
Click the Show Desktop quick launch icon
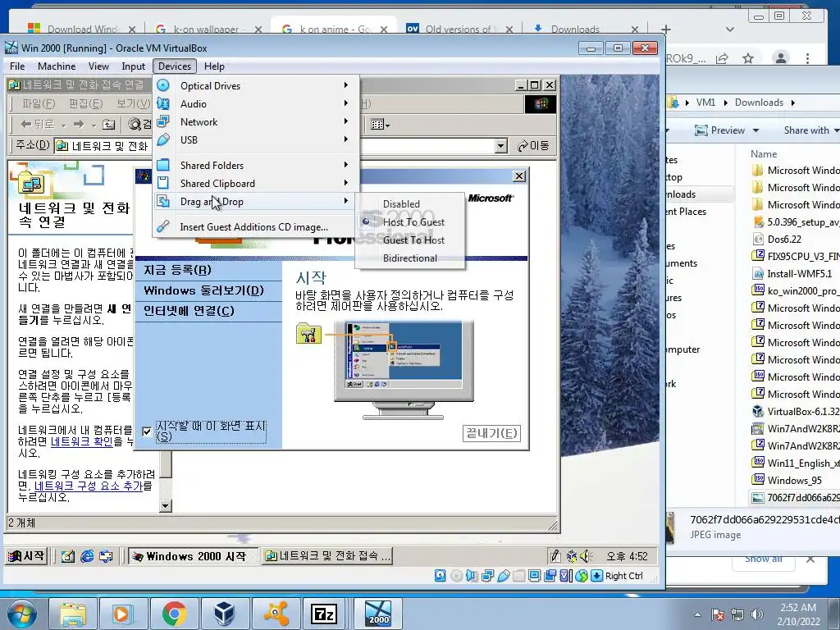click(x=68, y=557)
